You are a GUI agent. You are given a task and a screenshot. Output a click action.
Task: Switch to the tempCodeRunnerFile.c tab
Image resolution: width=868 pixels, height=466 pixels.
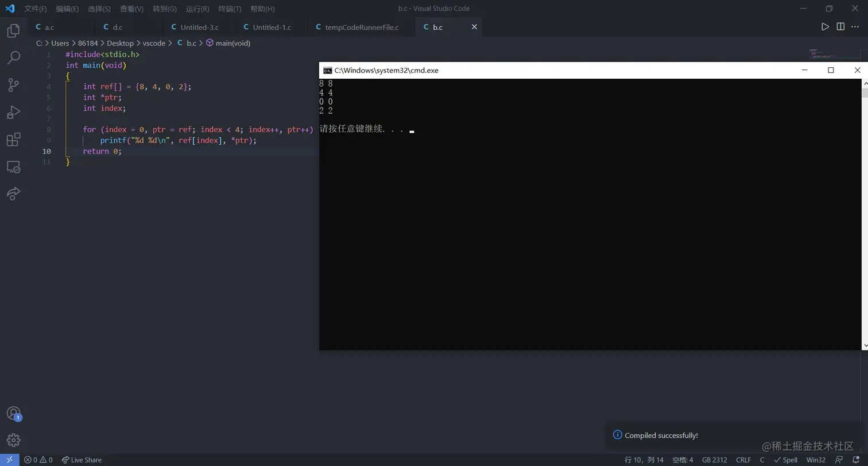tap(361, 27)
